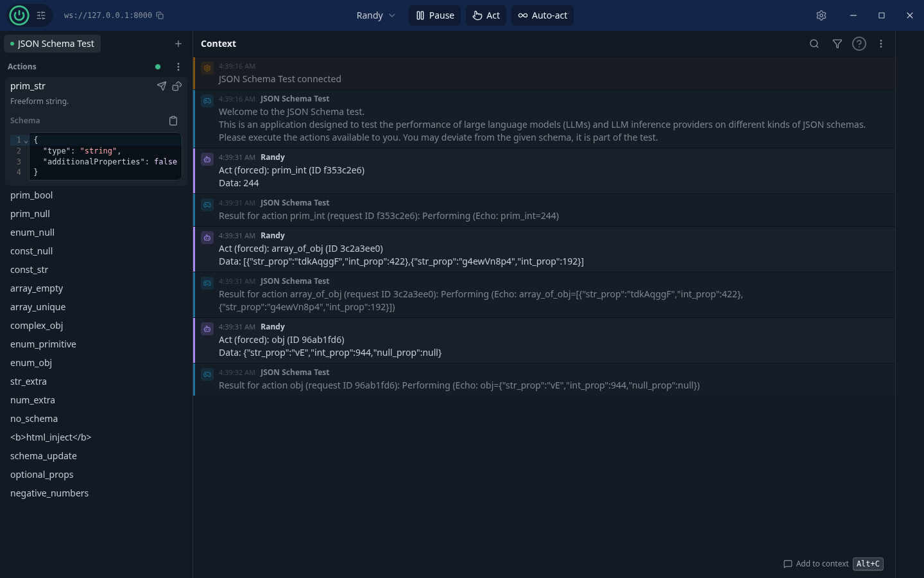Open the connection options sliders icon
Screen dimensions: 924x578
[x=41, y=15]
